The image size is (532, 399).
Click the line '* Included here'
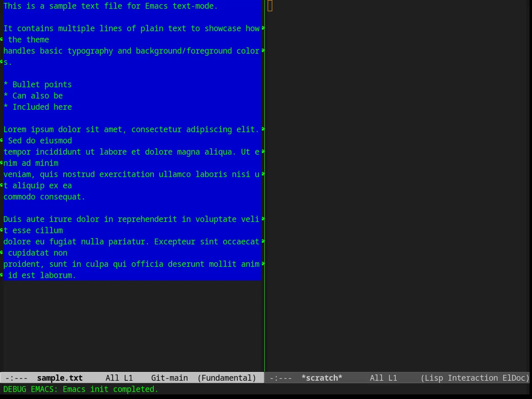point(37,107)
